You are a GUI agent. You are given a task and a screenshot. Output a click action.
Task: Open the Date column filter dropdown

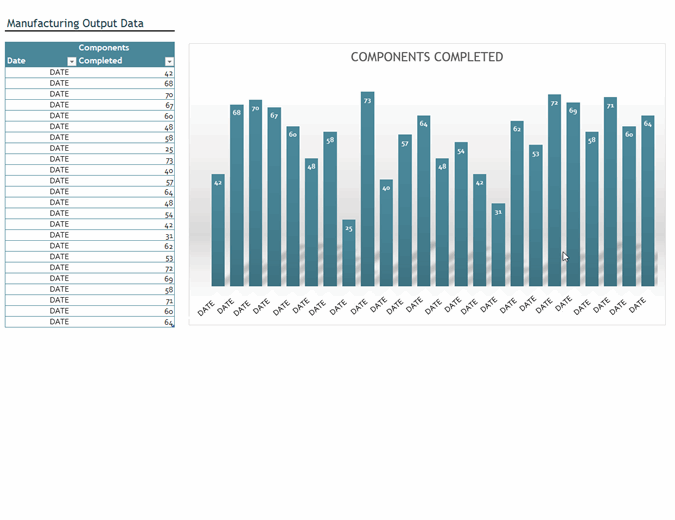point(72,62)
